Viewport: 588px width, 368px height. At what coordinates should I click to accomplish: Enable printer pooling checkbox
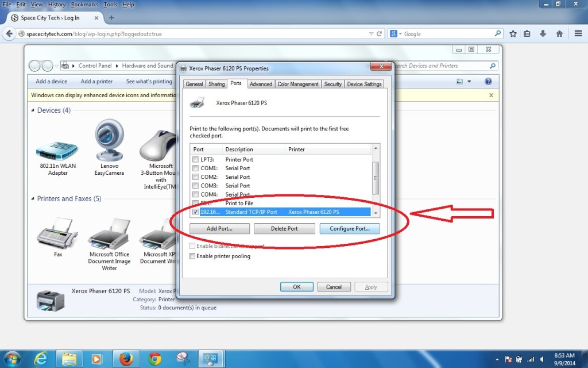tap(192, 256)
